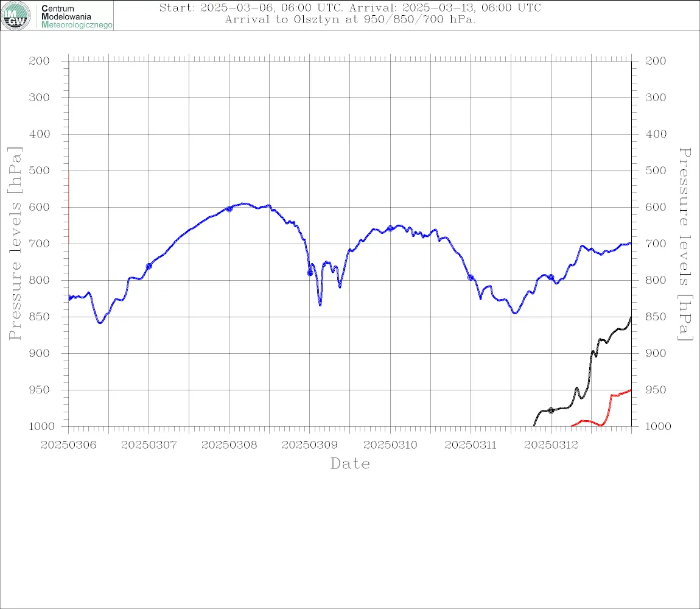Viewport: 700px width, 609px height.
Task: Click left axis 500 label
Action: pyautogui.click(x=40, y=171)
